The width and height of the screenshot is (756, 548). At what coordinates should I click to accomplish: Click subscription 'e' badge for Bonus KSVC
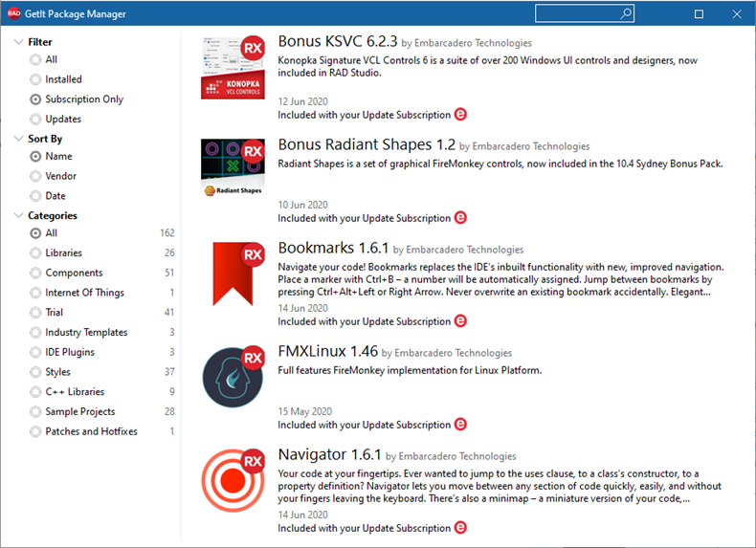click(460, 115)
